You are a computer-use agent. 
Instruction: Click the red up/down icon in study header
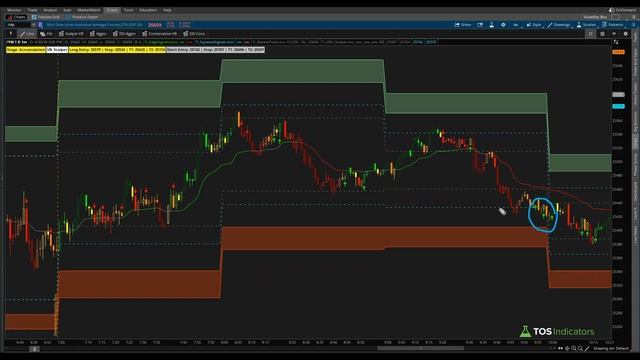[x=190, y=42]
